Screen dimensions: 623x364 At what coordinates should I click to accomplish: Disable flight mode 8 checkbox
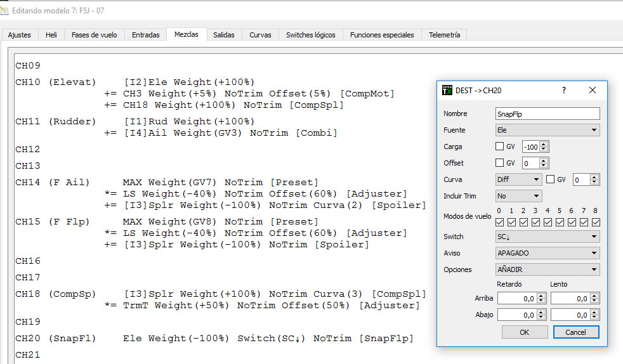pyautogui.click(x=595, y=222)
